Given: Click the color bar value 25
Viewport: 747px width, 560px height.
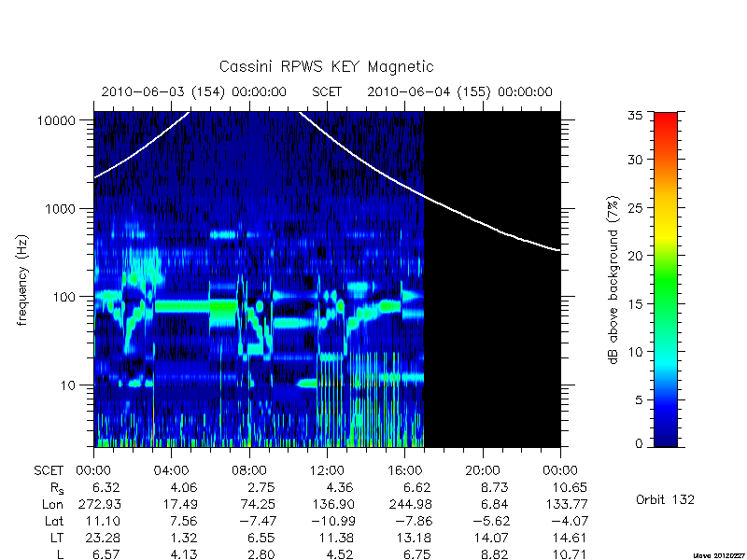Looking at the screenshot, I should (x=635, y=208).
